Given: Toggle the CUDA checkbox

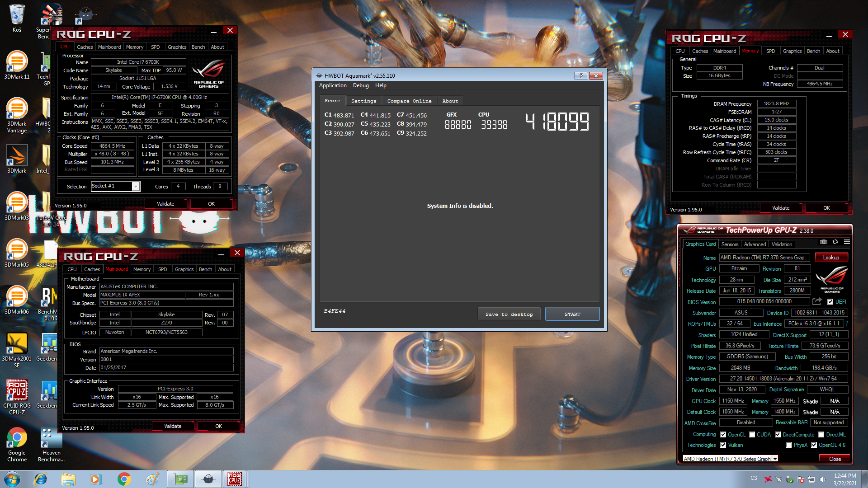Looking at the screenshot, I should pos(752,435).
